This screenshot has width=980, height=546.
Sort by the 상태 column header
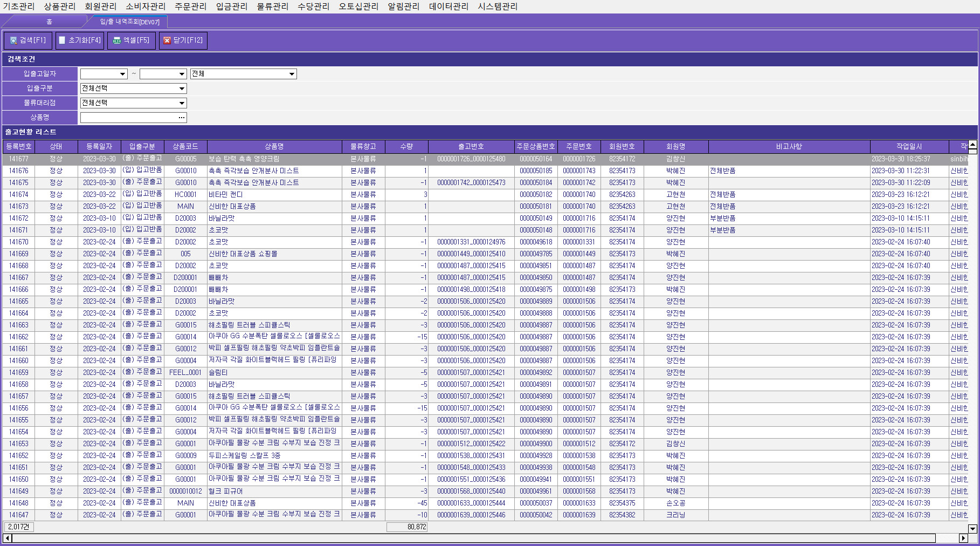tap(56, 147)
